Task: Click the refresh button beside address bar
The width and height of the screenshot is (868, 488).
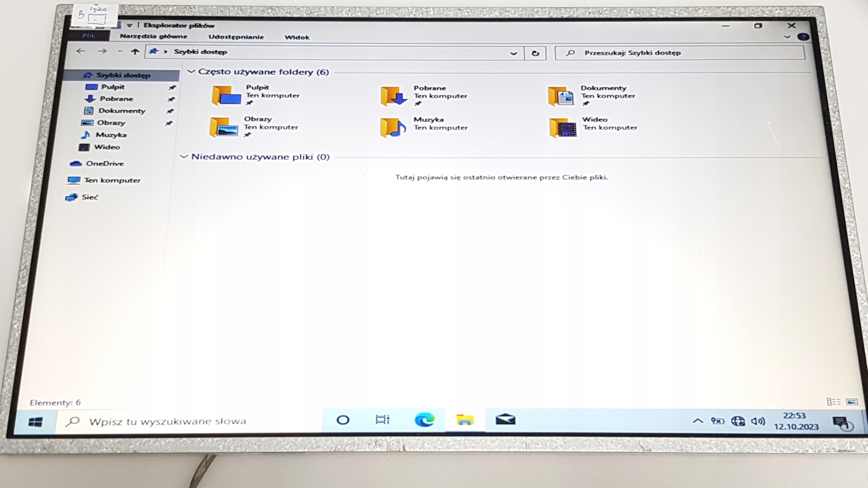Action: click(535, 53)
